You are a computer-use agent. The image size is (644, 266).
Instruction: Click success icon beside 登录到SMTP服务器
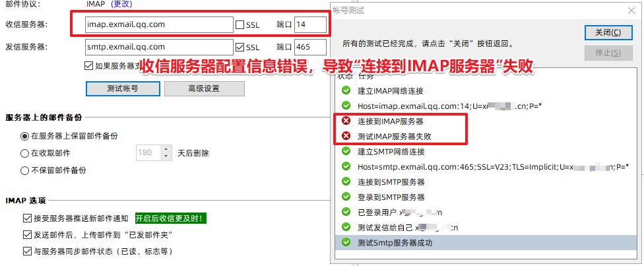point(346,197)
